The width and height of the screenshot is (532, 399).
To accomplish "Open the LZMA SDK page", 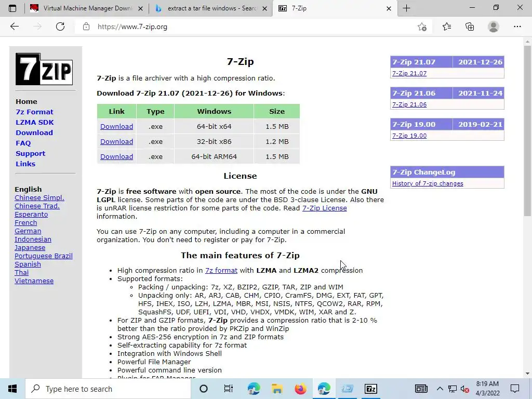I will [x=35, y=122].
